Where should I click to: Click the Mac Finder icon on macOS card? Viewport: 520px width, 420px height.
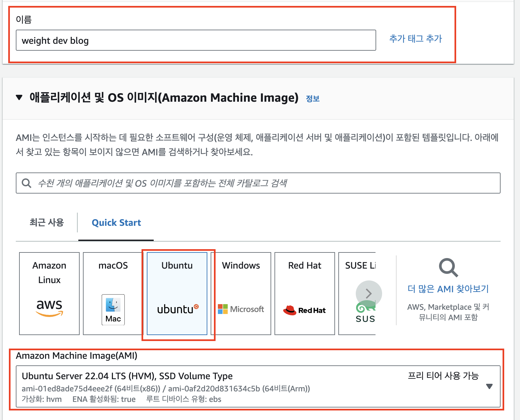[113, 310]
